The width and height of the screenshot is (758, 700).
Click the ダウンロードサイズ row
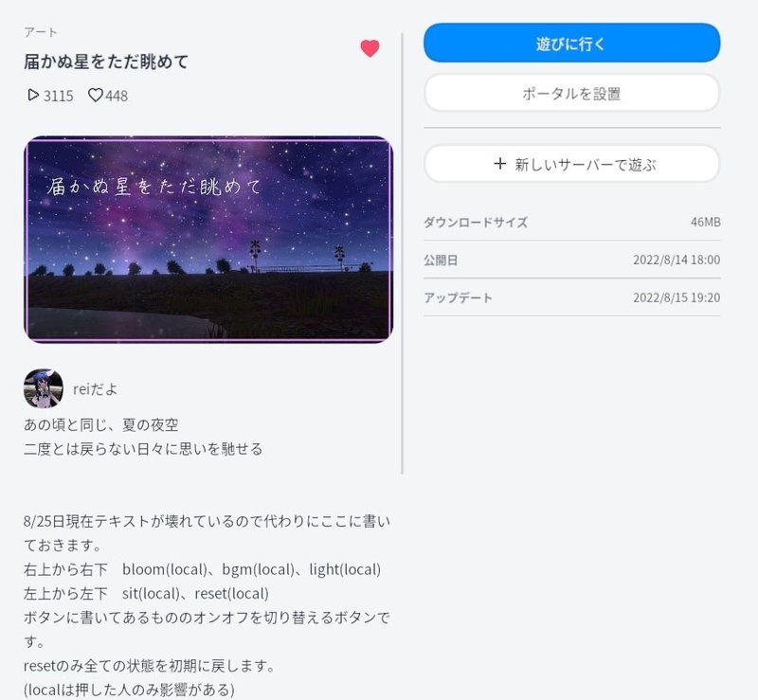coord(572,222)
